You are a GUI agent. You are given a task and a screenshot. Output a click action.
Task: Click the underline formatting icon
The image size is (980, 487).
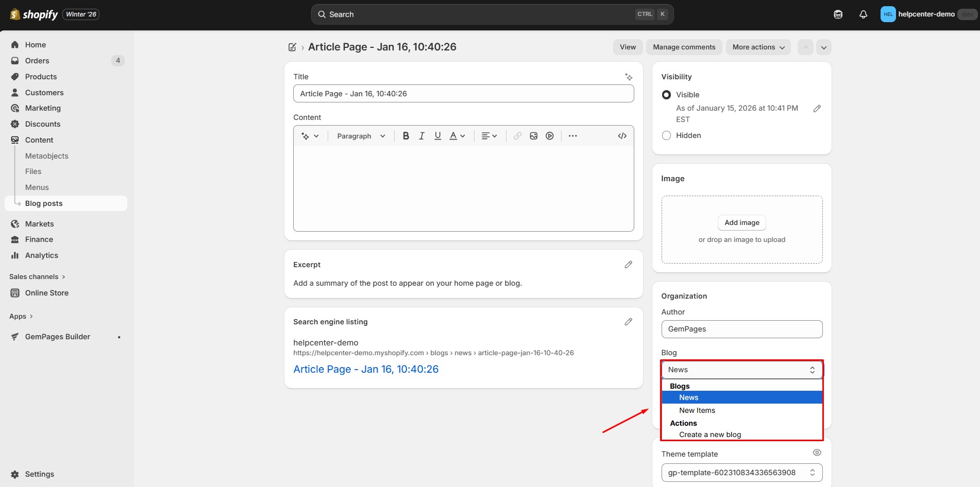click(437, 136)
